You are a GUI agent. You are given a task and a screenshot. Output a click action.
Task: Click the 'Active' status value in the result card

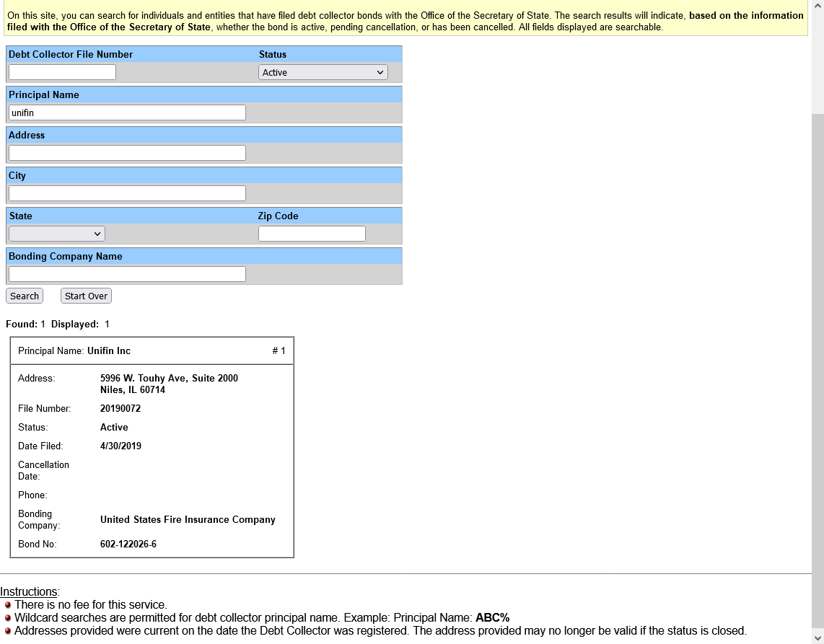(x=114, y=428)
